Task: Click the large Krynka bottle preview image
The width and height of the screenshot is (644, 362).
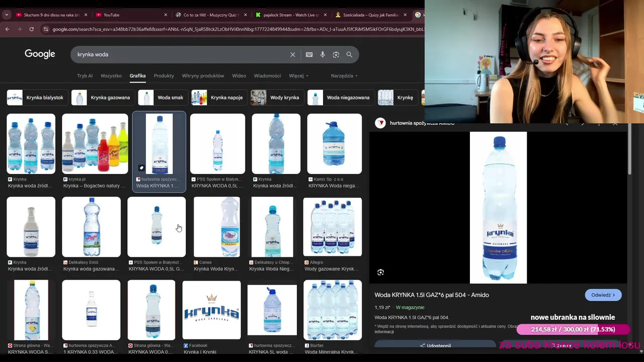Action: tap(498, 207)
